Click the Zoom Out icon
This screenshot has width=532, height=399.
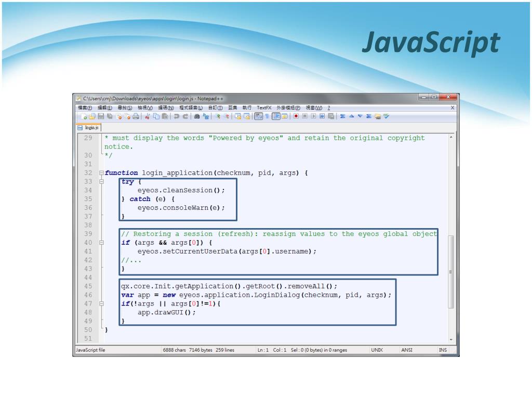[x=227, y=116]
